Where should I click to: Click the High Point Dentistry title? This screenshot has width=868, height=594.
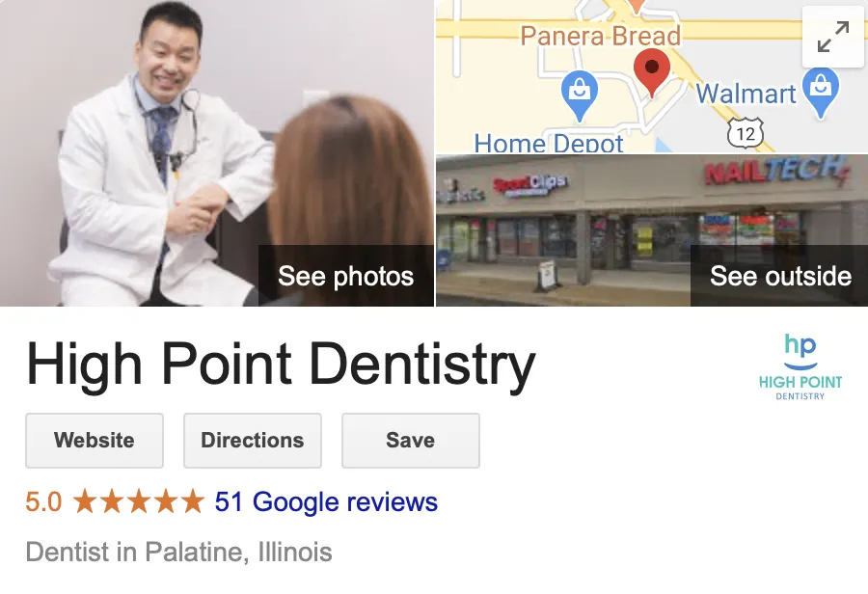click(281, 364)
